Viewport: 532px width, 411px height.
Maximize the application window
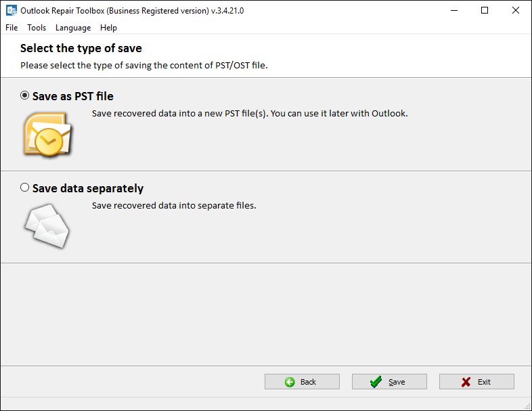(485, 11)
